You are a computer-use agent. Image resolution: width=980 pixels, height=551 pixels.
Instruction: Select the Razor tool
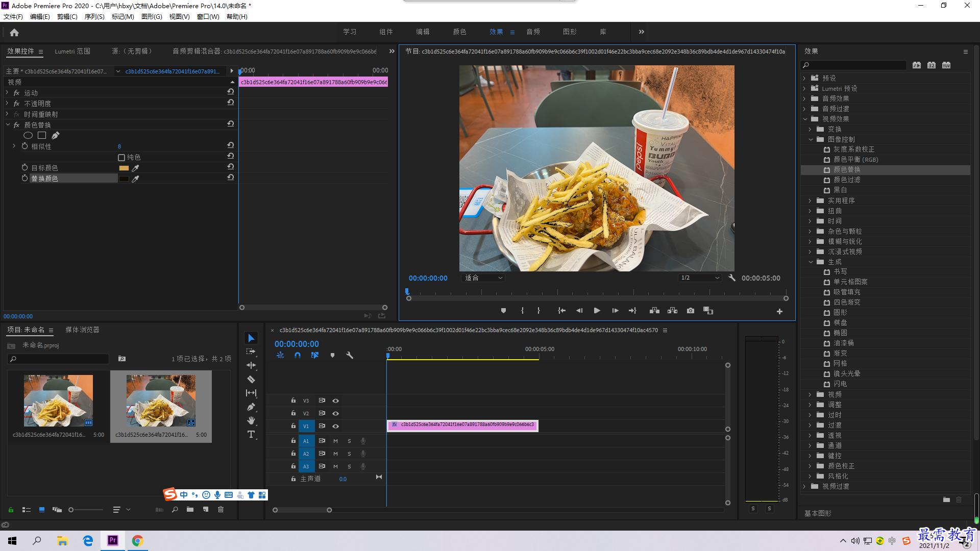251,379
